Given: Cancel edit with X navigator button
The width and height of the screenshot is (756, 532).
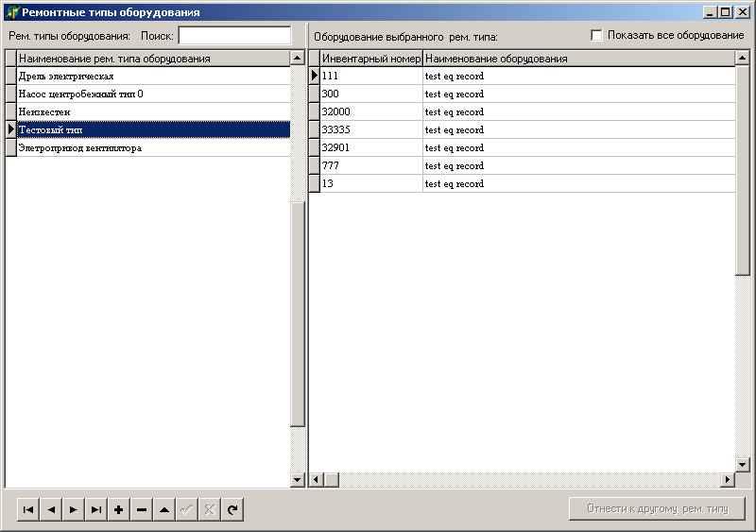Looking at the screenshot, I should (209, 510).
